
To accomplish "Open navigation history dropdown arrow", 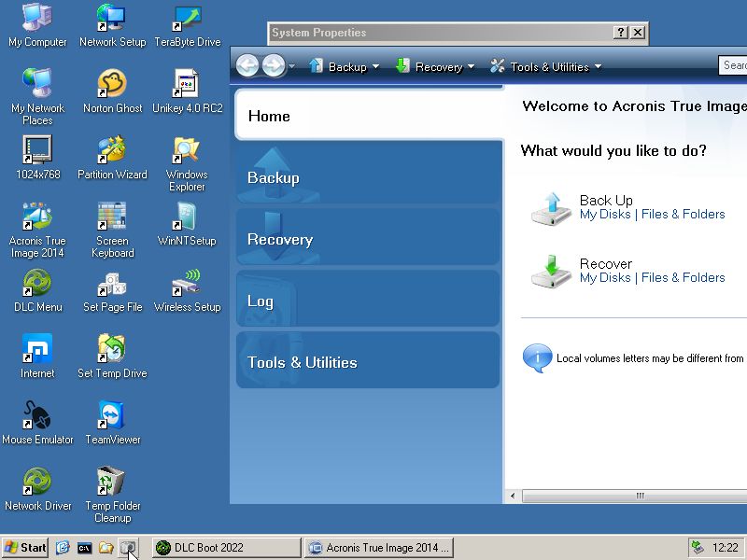I will click(292, 66).
